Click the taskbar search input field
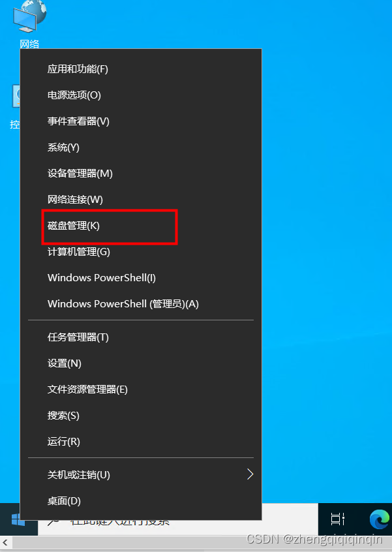This screenshot has height=552, width=392. click(x=177, y=519)
